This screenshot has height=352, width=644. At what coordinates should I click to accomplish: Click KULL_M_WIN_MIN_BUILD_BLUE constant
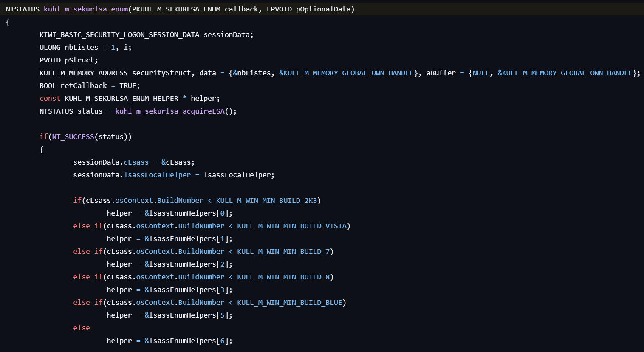[x=290, y=302]
